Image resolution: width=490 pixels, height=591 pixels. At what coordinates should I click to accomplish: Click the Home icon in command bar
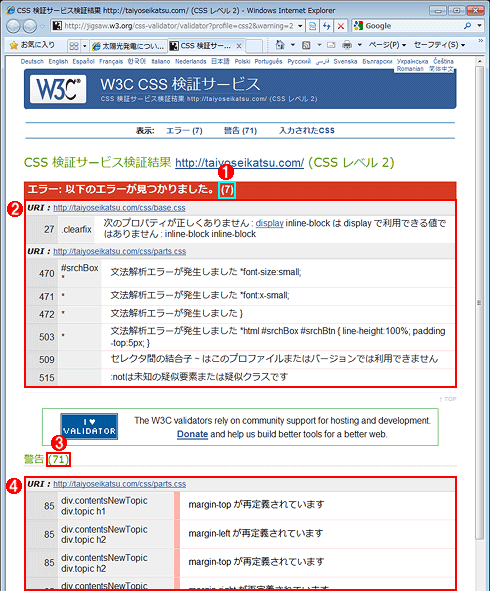(x=280, y=45)
